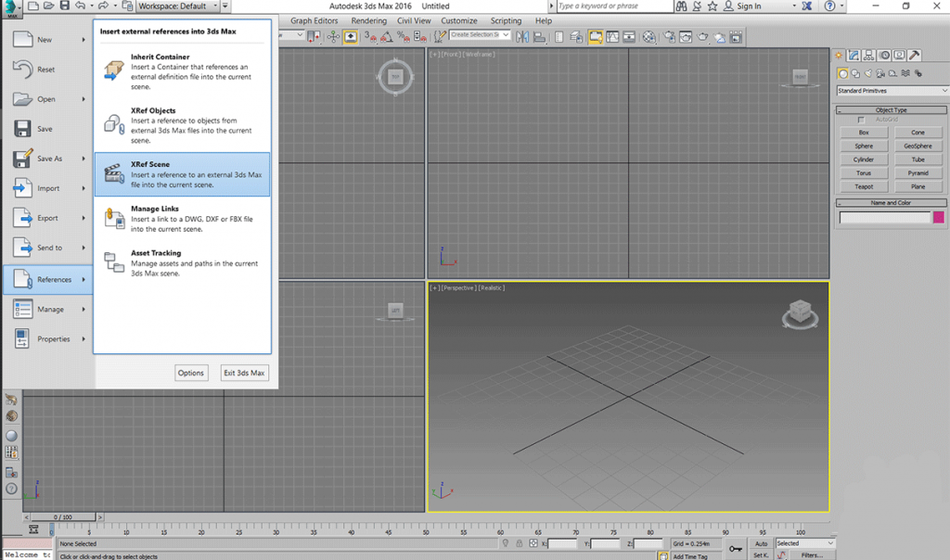950x560 pixels.
Task: Select XRef Objects entry
Action: [182, 125]
